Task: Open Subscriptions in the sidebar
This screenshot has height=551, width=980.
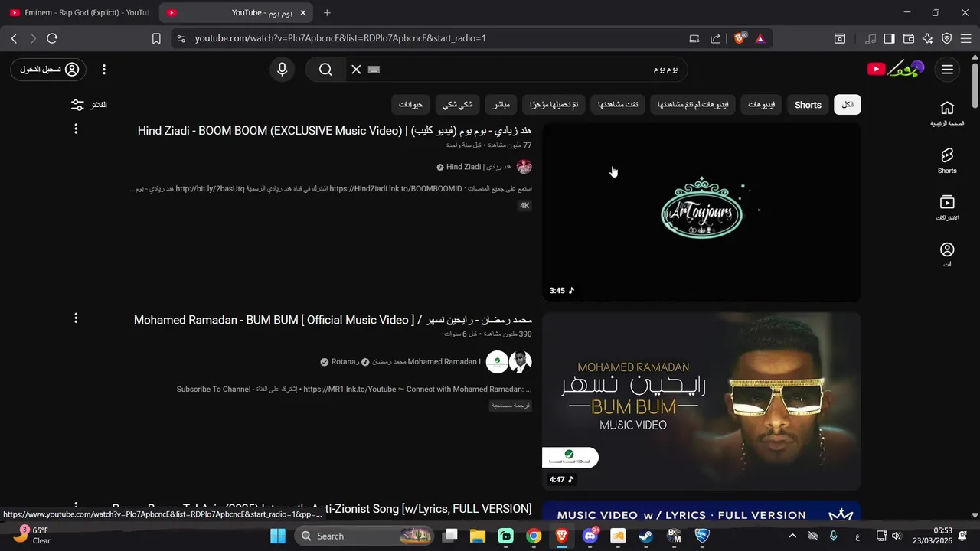Action: (947, 207)
